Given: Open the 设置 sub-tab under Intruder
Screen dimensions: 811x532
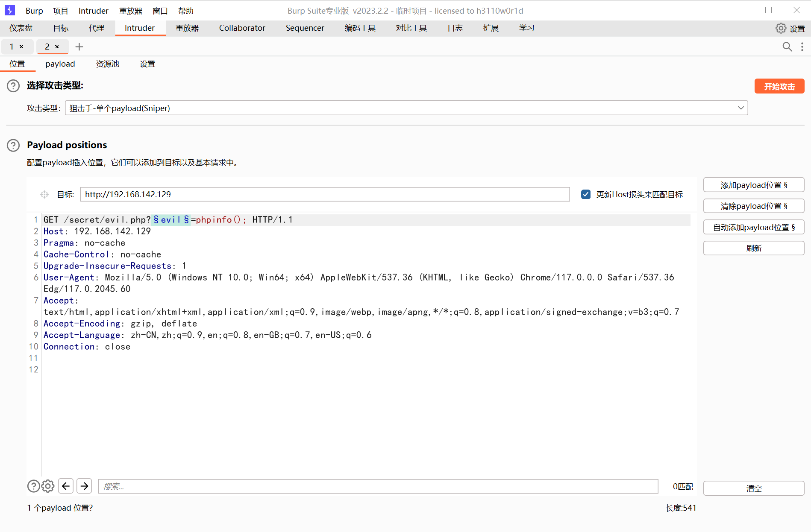Looking at the screenshot, I should pyautogui.click(x=147, y=64).
